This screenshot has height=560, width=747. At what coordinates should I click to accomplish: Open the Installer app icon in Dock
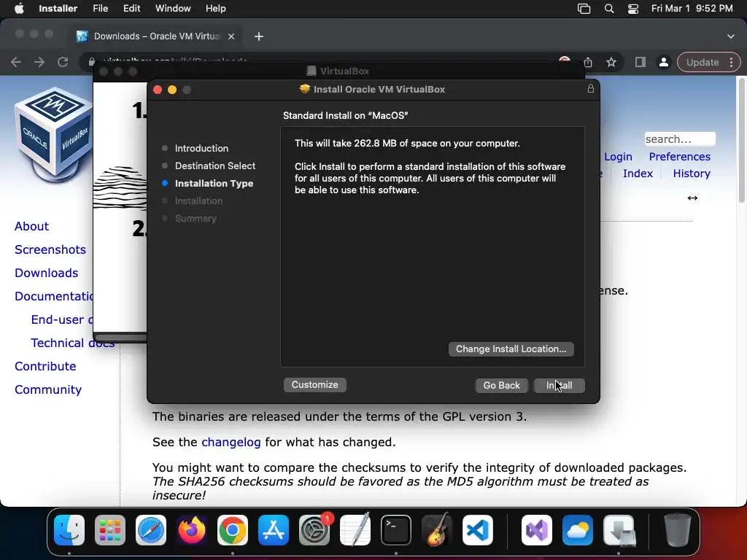tap(619, 530)
